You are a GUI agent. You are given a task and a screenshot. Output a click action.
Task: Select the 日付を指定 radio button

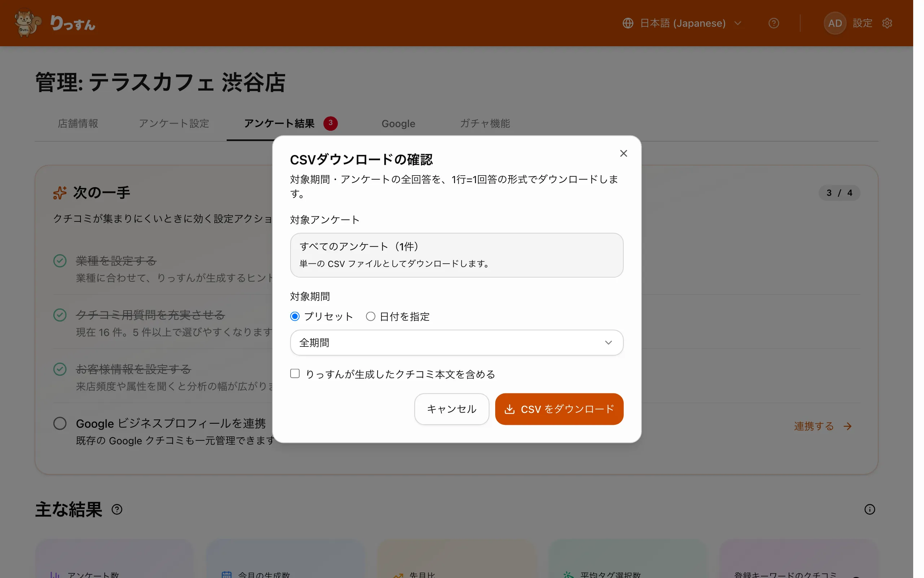pyautogui.click(x=370, y=316)
